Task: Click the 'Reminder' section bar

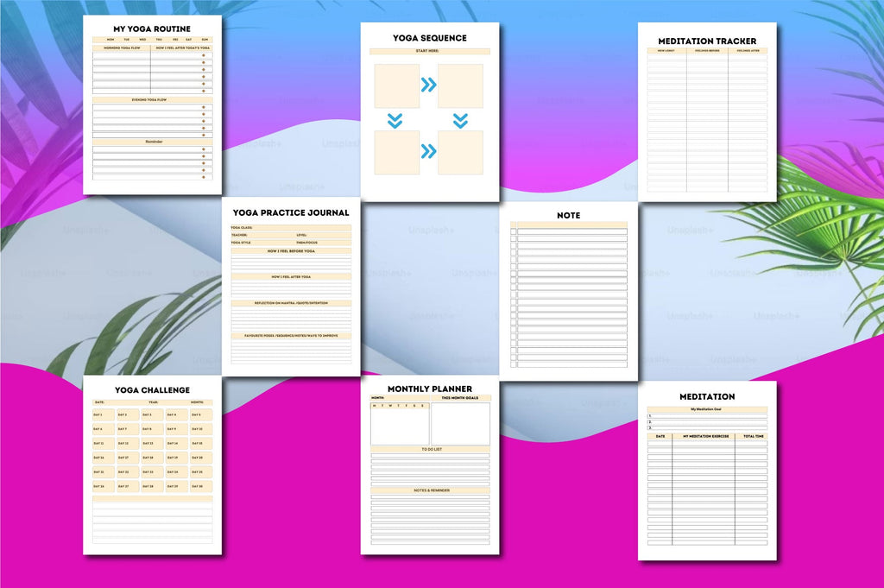Action: pos(152,142)
